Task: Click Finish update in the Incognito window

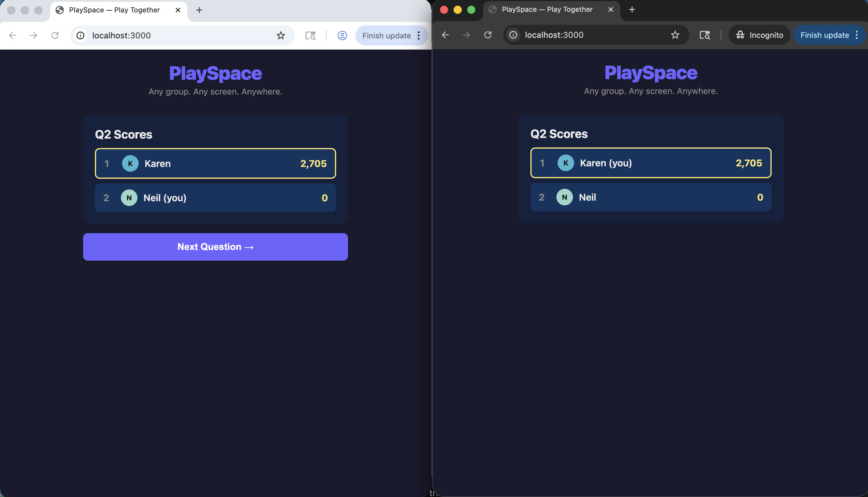Action: pos(824,35)
